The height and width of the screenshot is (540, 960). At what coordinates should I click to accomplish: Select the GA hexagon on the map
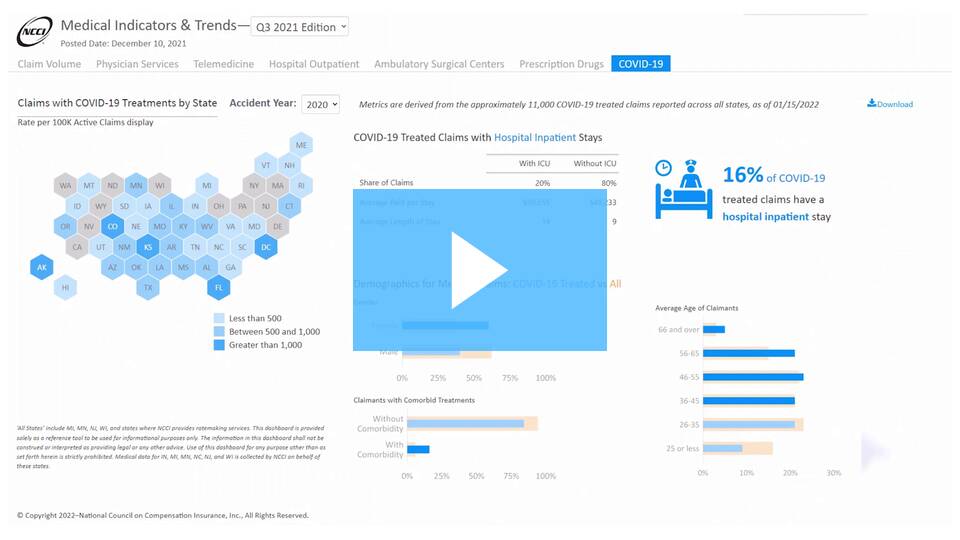point(230,267)
